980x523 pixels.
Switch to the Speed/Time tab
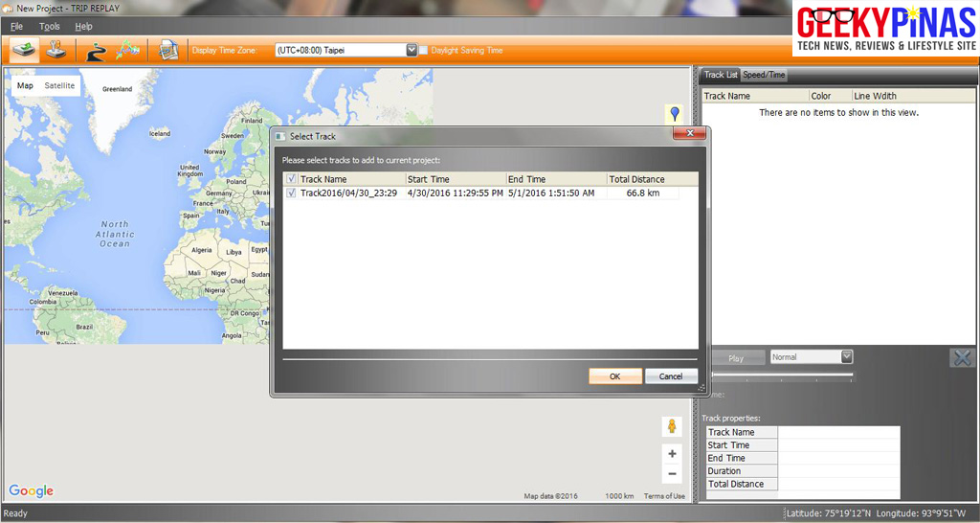pos(764,75)
